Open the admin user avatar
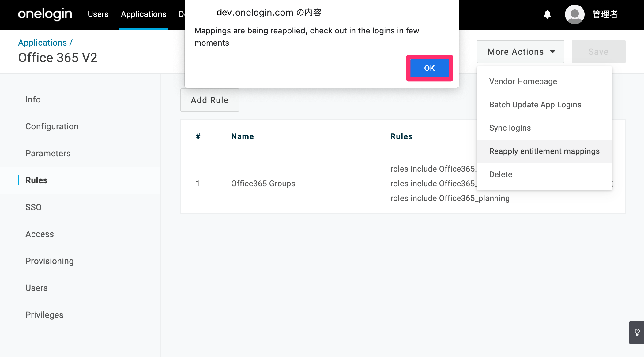 coord(574,14)
